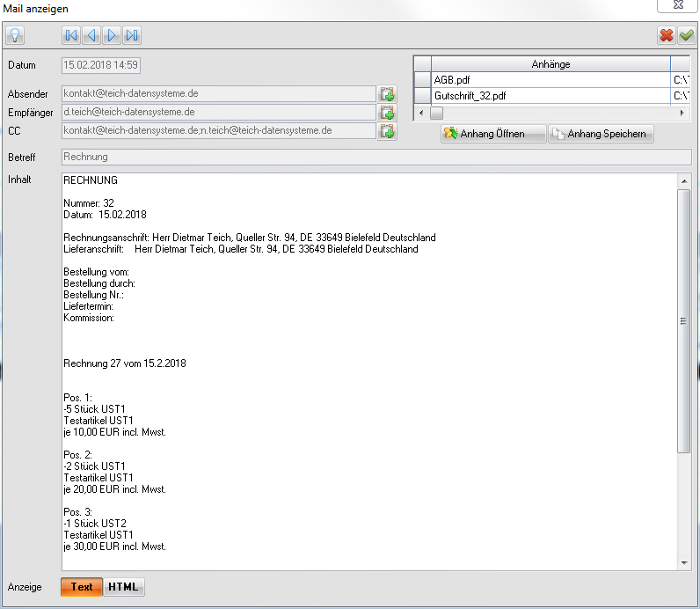The image size is (700, 609).
Task: Click the Empfänger email field
Action: point(219,112)
